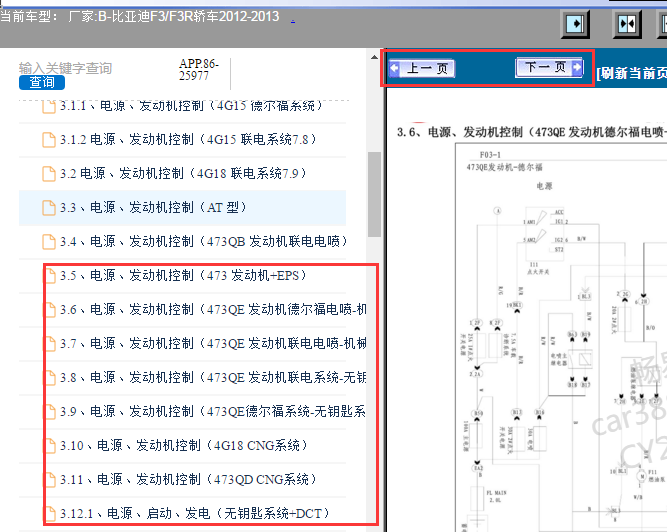Screen dimensions: 667x532
Task: Click document icon beside item 3.8
Action: pyautogui.click(x=50, y=378)
